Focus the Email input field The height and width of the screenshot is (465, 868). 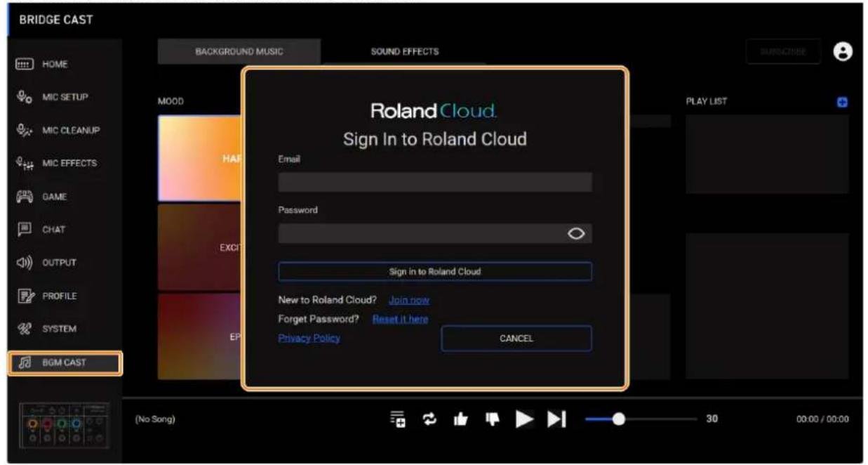point(435,182)
